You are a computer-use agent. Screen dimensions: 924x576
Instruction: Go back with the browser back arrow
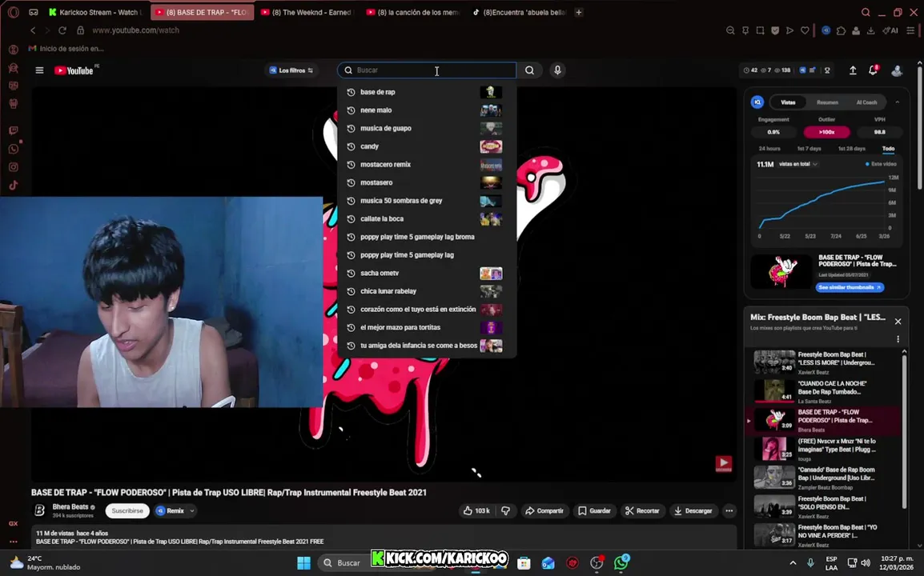coord(33,30)
